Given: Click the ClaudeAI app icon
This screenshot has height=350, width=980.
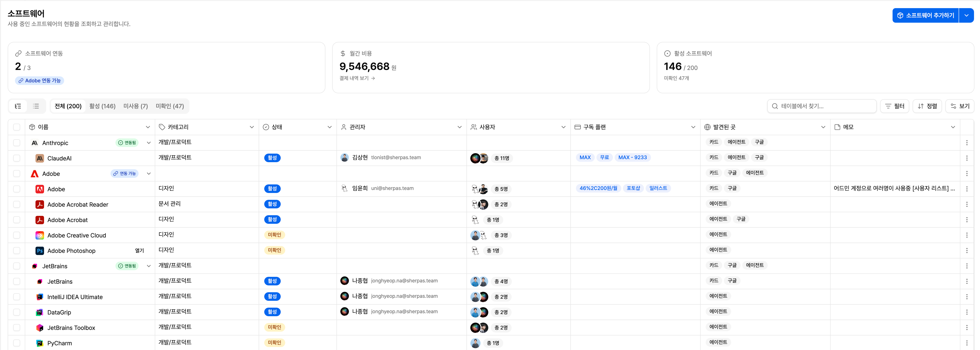Looking at the screenshot, I should (x=40, y=158).
